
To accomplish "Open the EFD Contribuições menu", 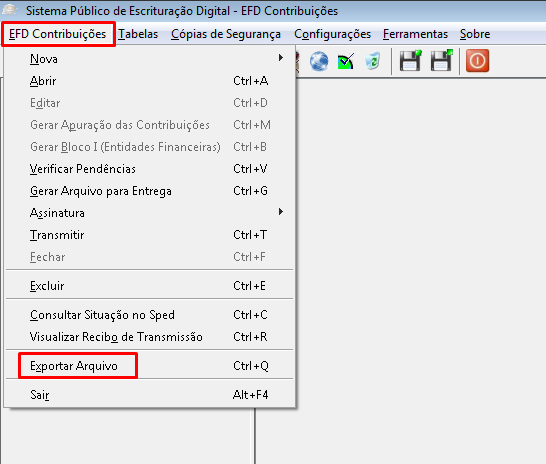I will (x=57, y=34).
